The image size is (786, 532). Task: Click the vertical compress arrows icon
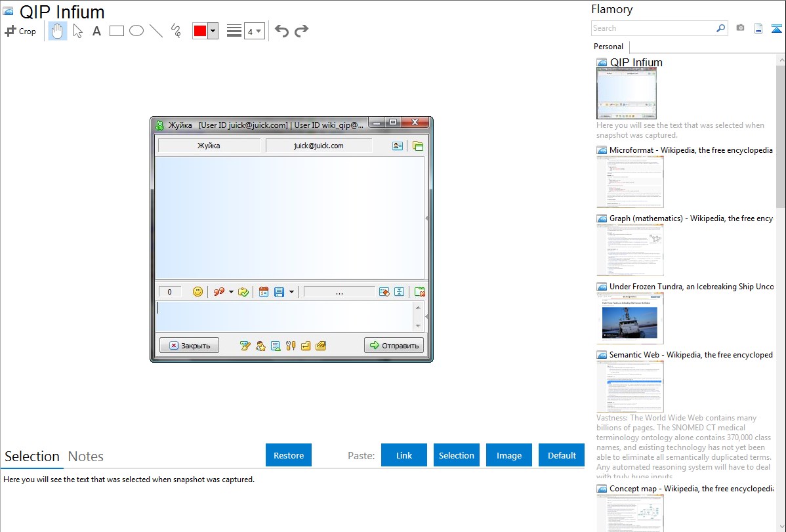[400, 292]
